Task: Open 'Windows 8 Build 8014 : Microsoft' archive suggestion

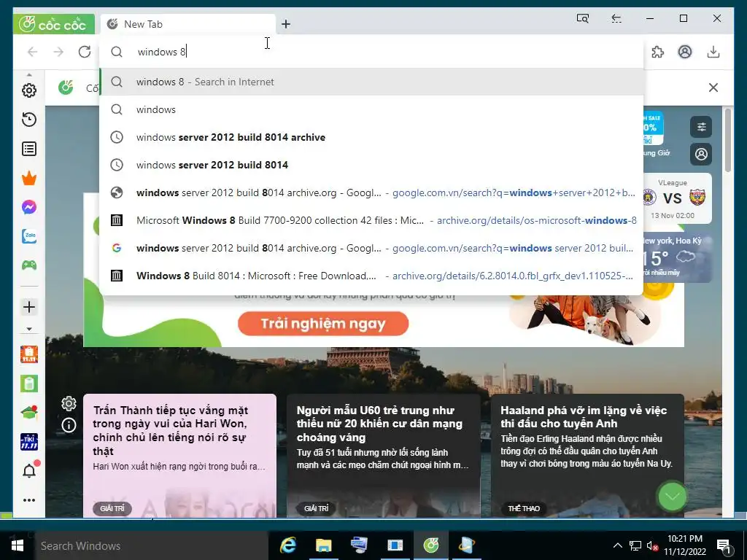Action: (371, 276)
